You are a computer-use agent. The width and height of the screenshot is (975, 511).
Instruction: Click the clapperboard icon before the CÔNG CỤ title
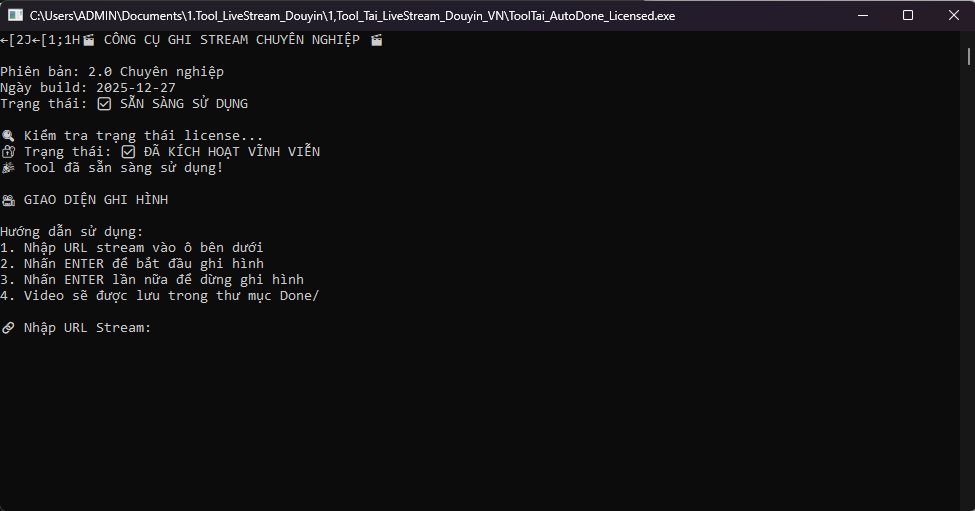[89, 40]
